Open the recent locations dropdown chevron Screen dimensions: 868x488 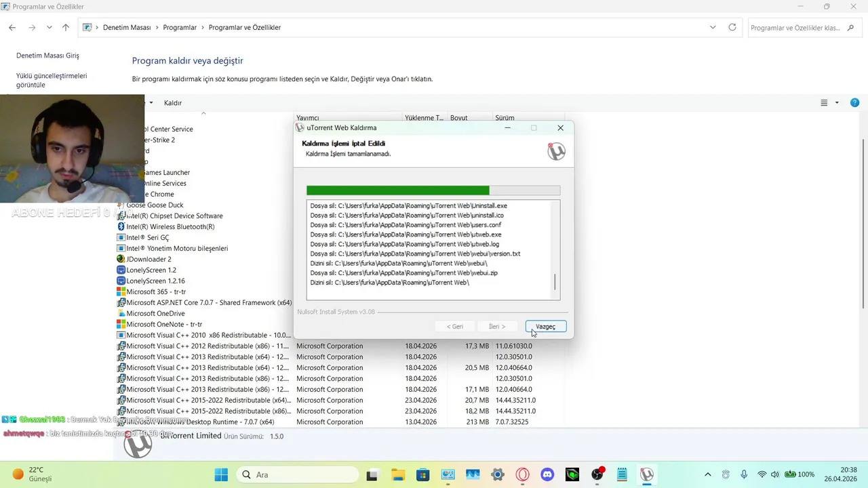(50, 28)
